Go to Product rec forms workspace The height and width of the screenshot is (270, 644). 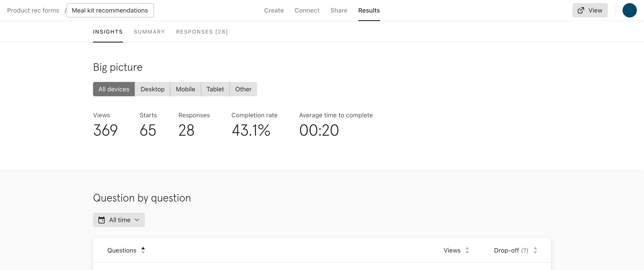click(x=33, y=10)
